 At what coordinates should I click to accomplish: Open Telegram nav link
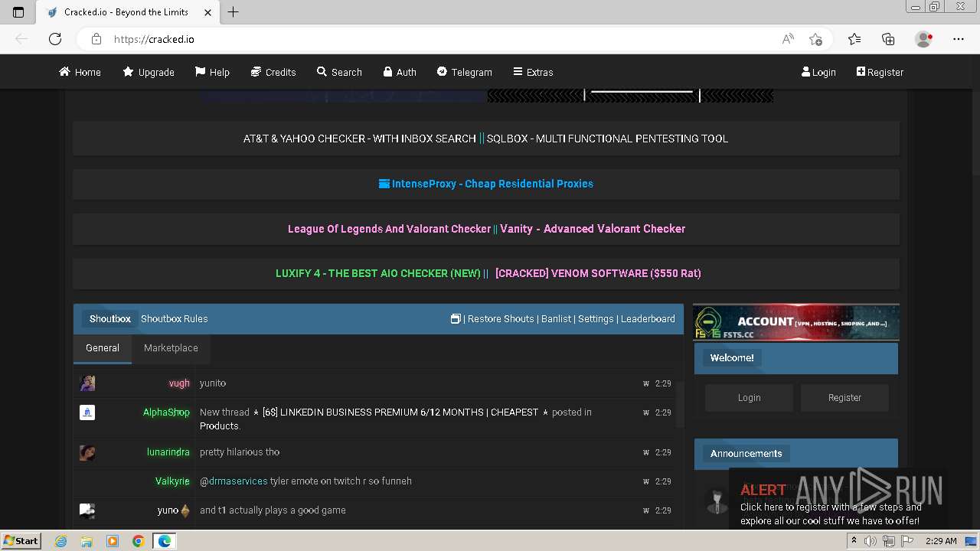pyautogui.click(x=464, y=72)
